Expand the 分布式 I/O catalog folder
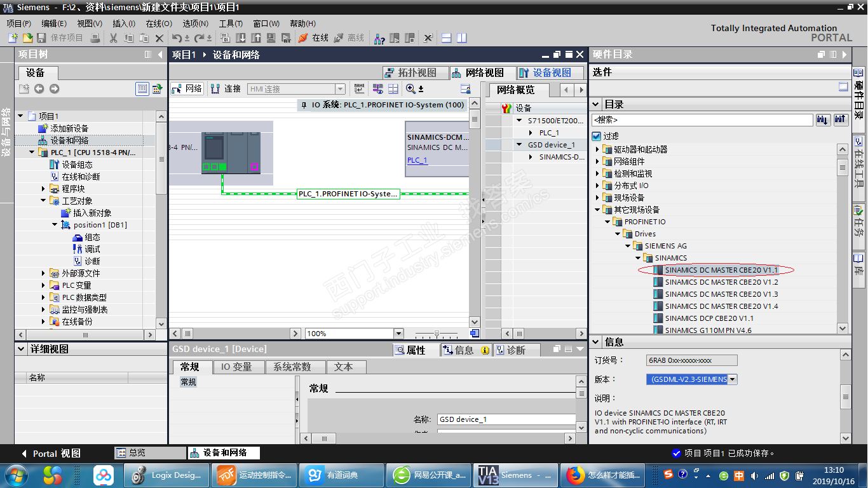This screenshot has height=488, width=868. (597, 186)
